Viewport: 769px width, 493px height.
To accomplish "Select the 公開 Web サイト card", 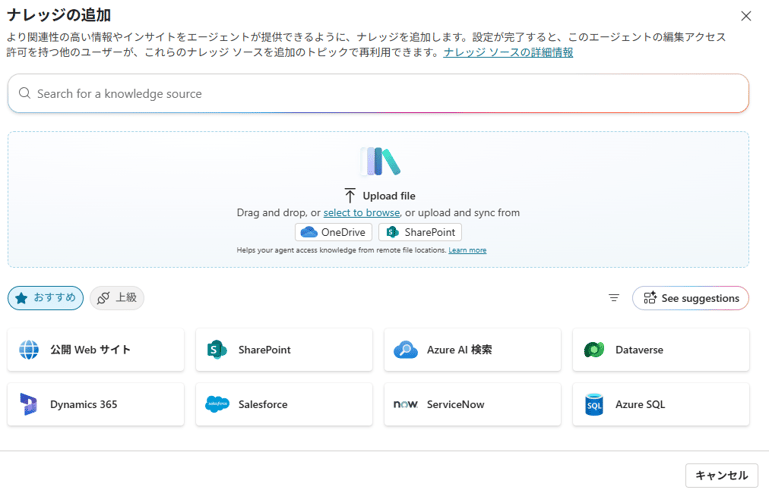I will coord(96,350).
